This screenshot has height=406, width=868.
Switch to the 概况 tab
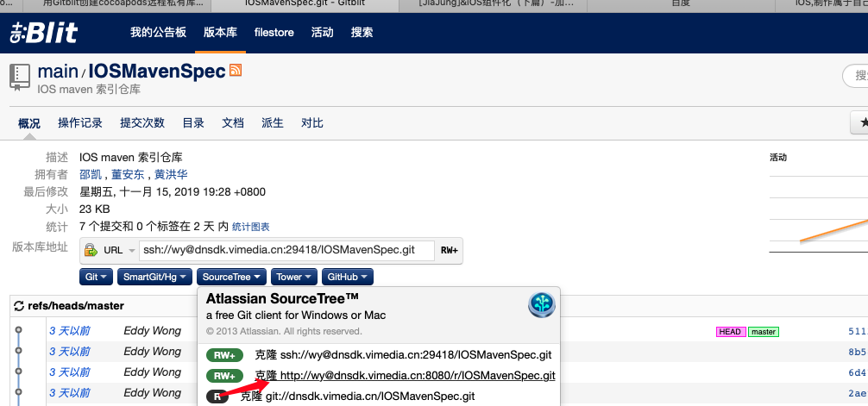(x=28, y=122)
